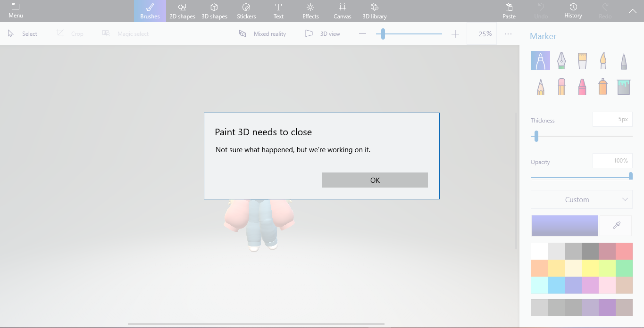Click the Thickness slider handle

[536, 137]
